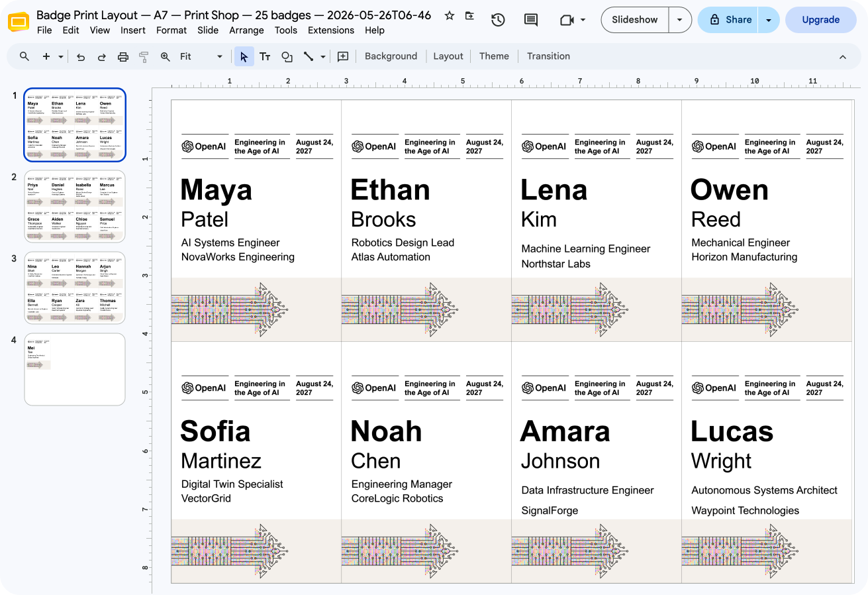
Task: Add a new slide plus icon
Action: (x=46, y=56)
